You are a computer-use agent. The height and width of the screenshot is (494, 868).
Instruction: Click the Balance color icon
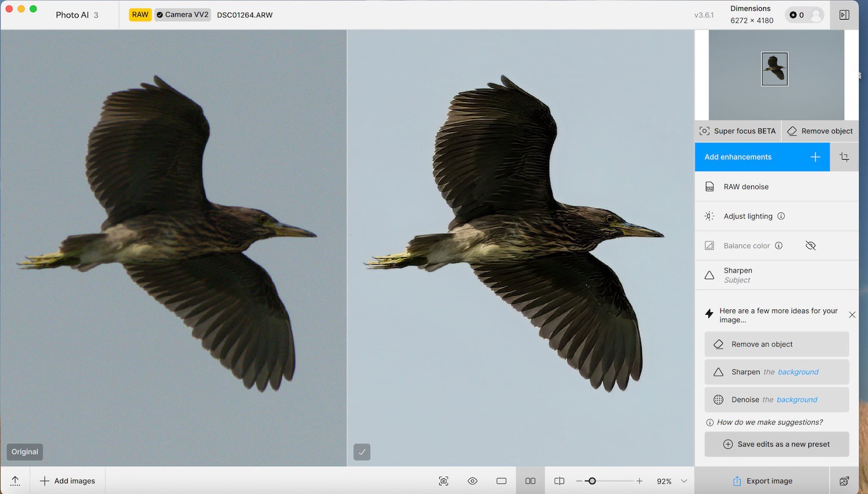point(709,245)
